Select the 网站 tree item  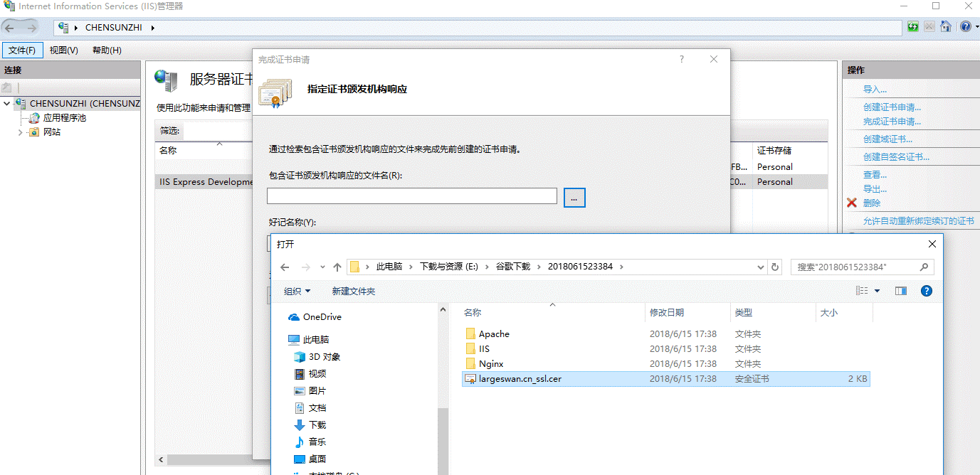(52, 132)
